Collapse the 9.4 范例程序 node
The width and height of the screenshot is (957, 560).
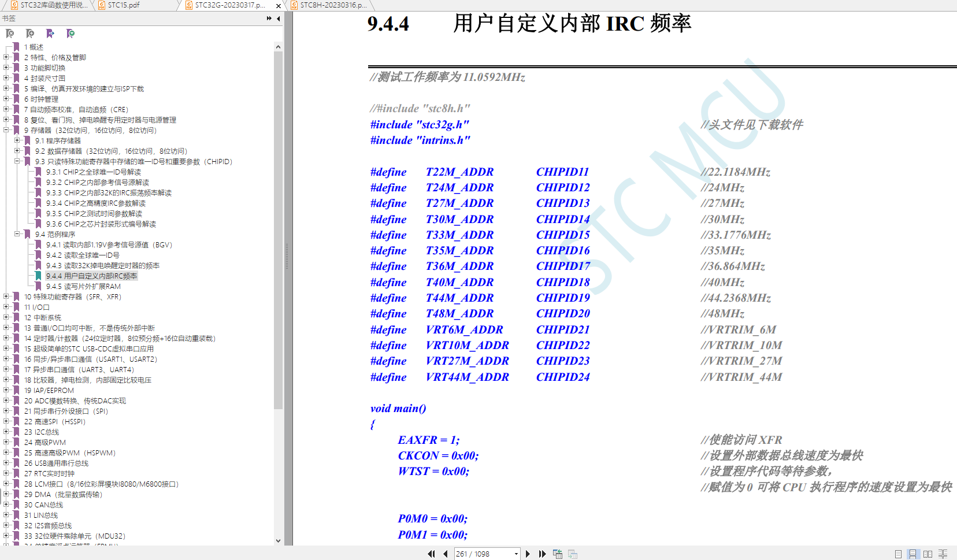17,234
